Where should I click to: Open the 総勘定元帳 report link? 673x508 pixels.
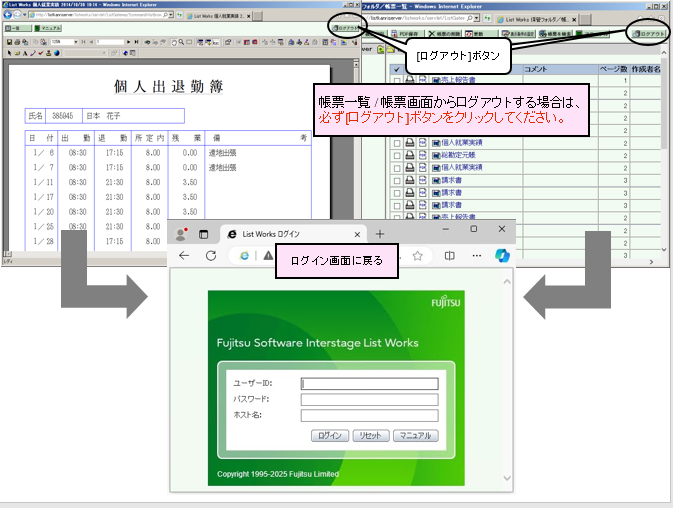coord(458,155)
